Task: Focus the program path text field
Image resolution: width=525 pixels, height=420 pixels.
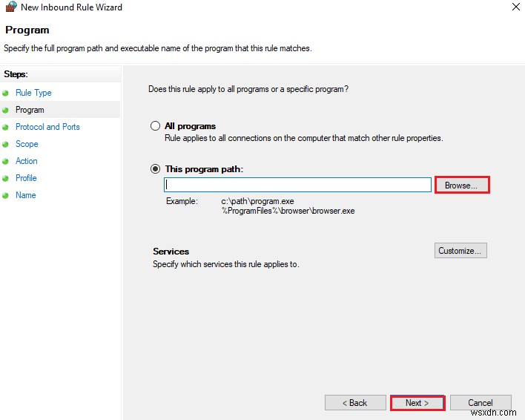Action: click(x=297, y=185)
